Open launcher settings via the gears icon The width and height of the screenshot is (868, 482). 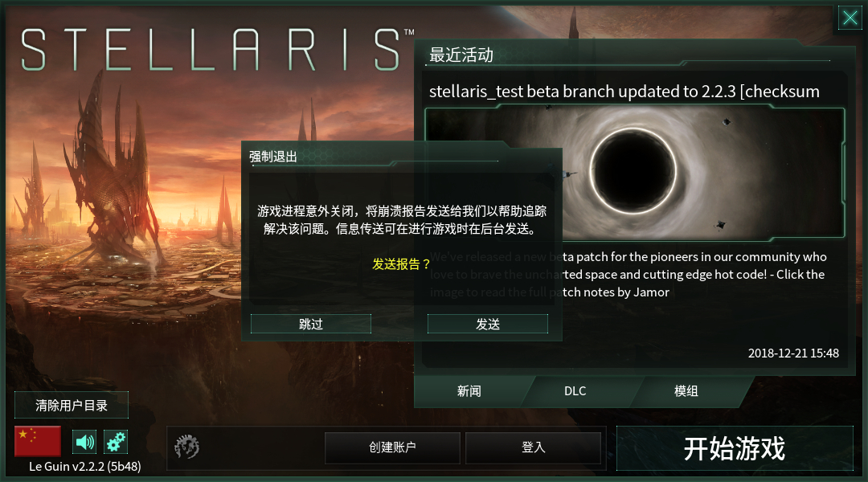(x=116, y=442)
